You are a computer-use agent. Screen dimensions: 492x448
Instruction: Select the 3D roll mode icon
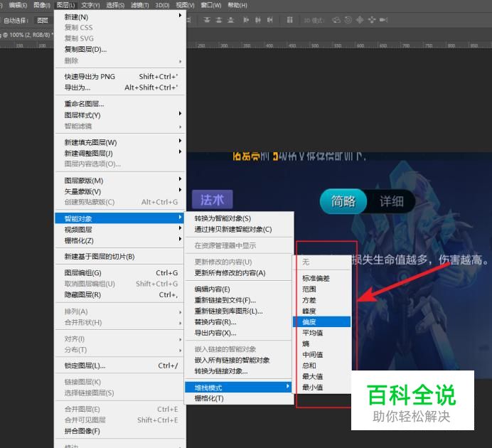[348, 20]
